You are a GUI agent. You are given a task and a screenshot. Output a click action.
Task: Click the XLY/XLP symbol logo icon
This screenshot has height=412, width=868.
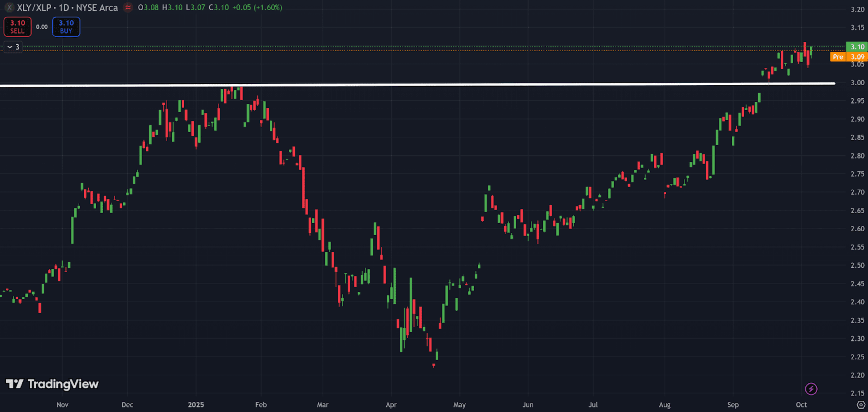tap(9, 7)
